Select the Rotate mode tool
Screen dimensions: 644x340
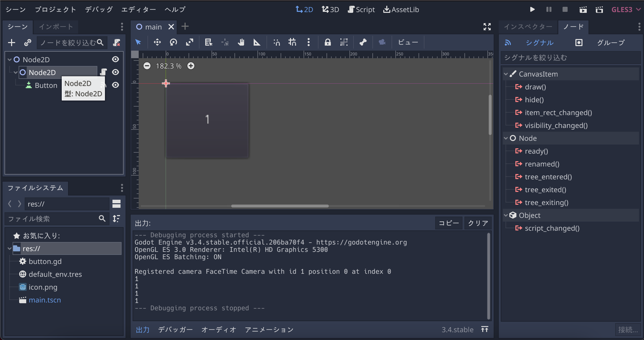click(173, 42)
